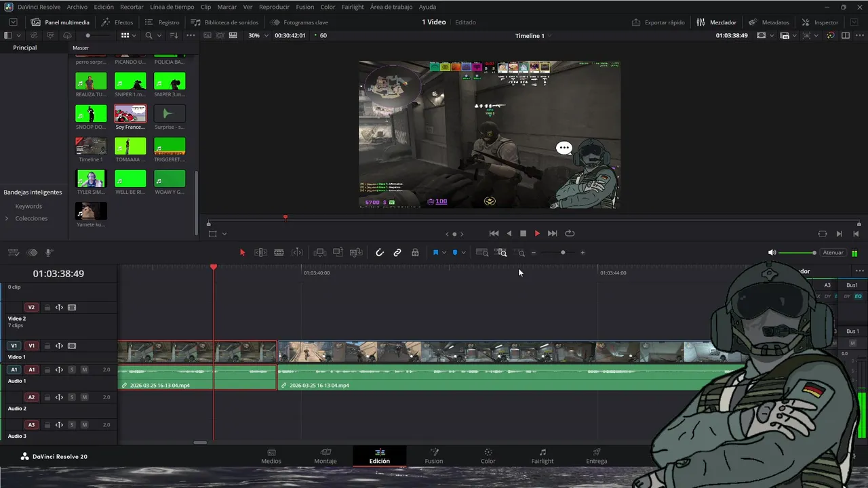
Task: Mute the Audio 2 track
Action: pyautogui.click(x=85, y=397)
